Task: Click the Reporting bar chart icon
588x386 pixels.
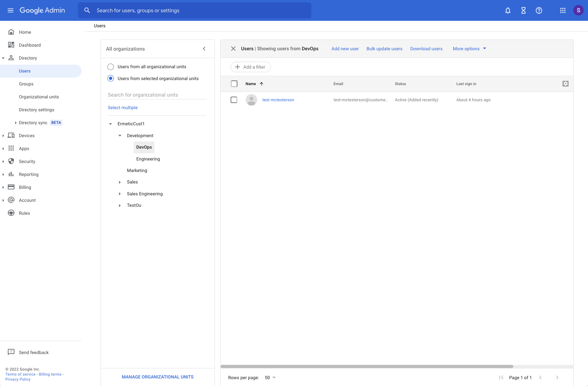Action: coord(11,174)
